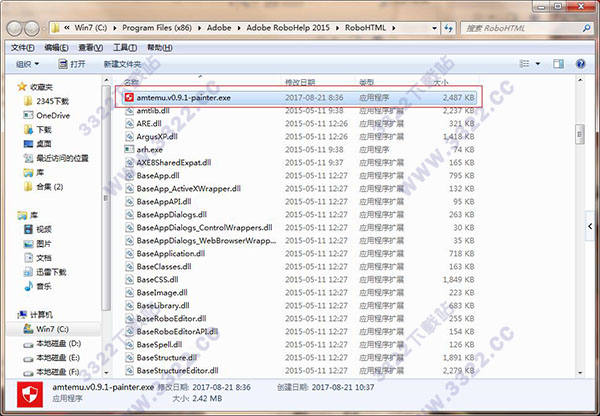
Task: Expand the arrow after Adobe RoboHelp 2015
Action: pos(338,28)
